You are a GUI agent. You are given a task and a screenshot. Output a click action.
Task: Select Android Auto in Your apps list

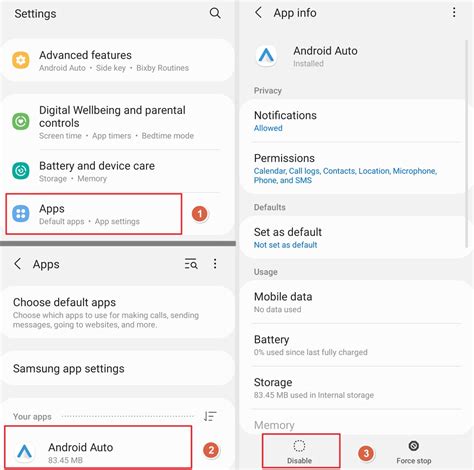(x=99, y=447)
